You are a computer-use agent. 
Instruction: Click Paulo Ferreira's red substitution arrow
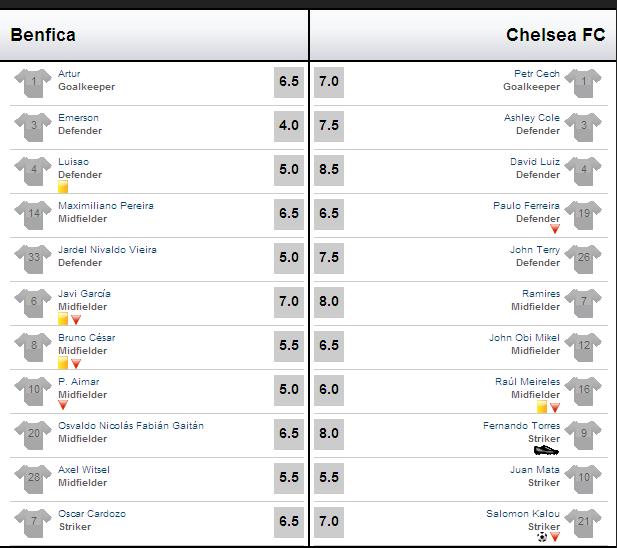pyautogui.click(x=555, y=229)
